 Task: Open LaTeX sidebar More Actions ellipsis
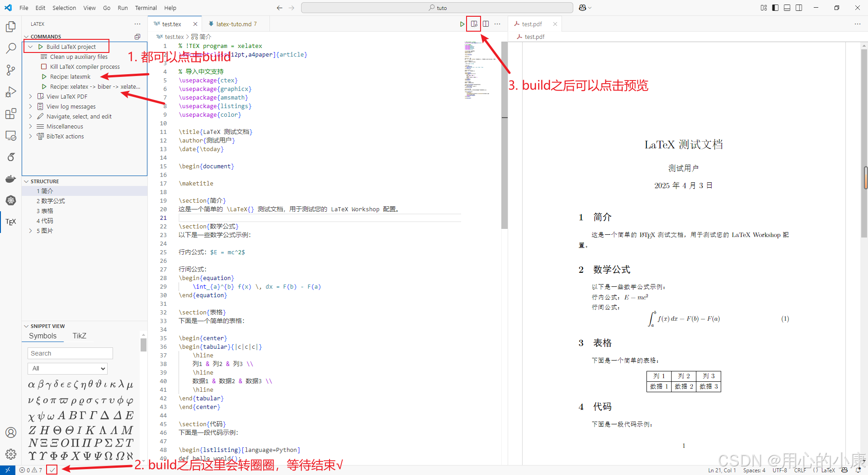tap(137, 24)
